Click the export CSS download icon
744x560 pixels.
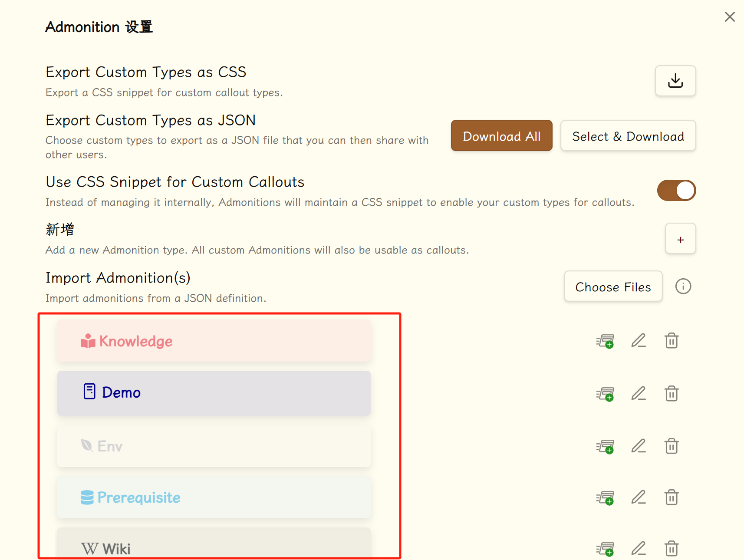[x=675, y=81]
